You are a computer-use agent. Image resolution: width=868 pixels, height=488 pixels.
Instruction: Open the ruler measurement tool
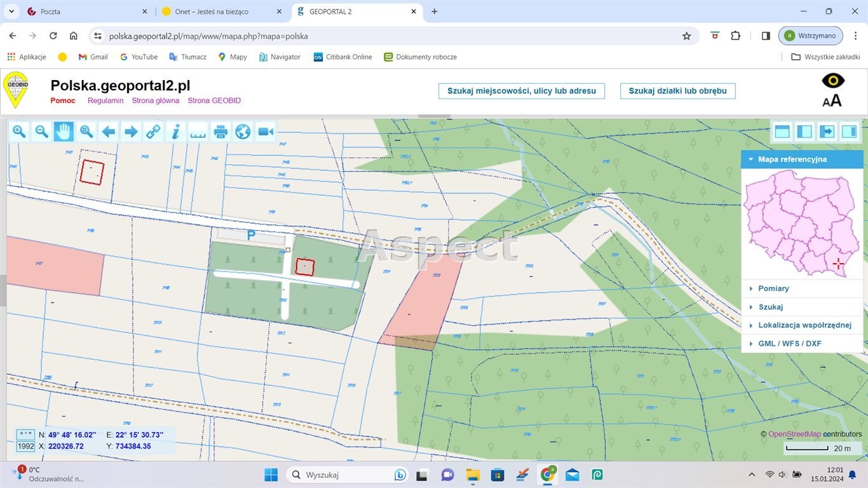pos(198,132)
